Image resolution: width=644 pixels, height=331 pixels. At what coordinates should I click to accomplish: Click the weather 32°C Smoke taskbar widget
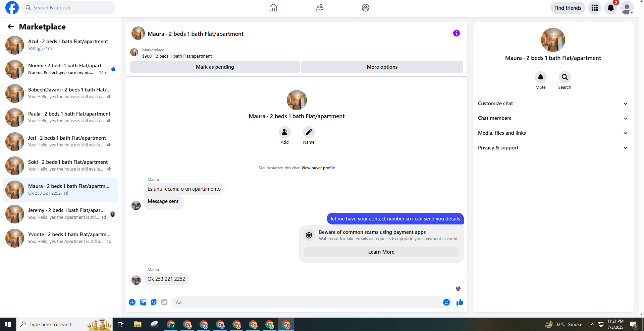pos(563,324)
